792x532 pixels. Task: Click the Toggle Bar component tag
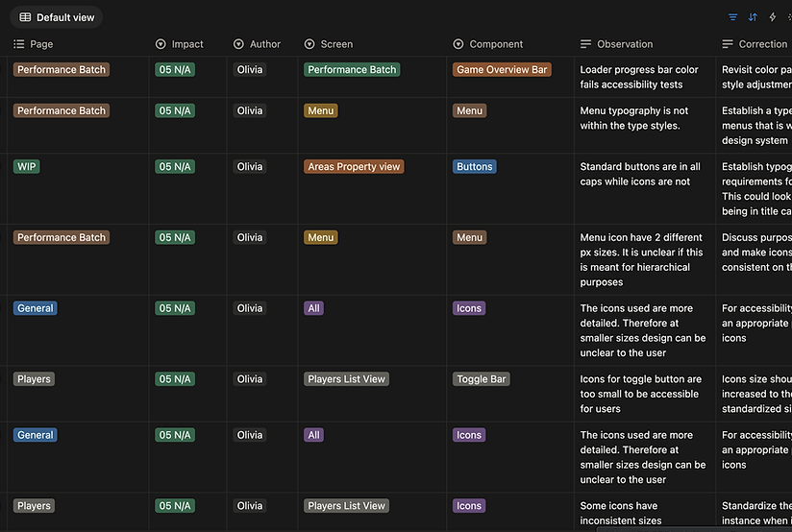(481, 379)
